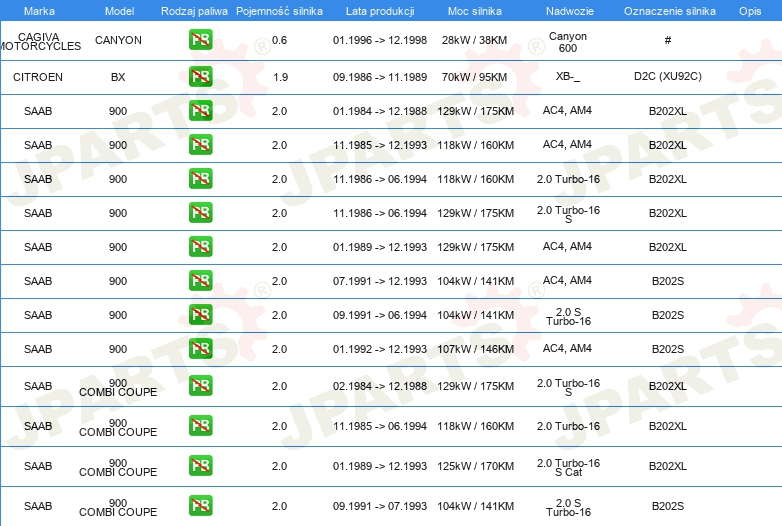Screen dimensions: 782x526
Task: Click the fuel icon in the Cagiva Canyon row
Action: 200,41
